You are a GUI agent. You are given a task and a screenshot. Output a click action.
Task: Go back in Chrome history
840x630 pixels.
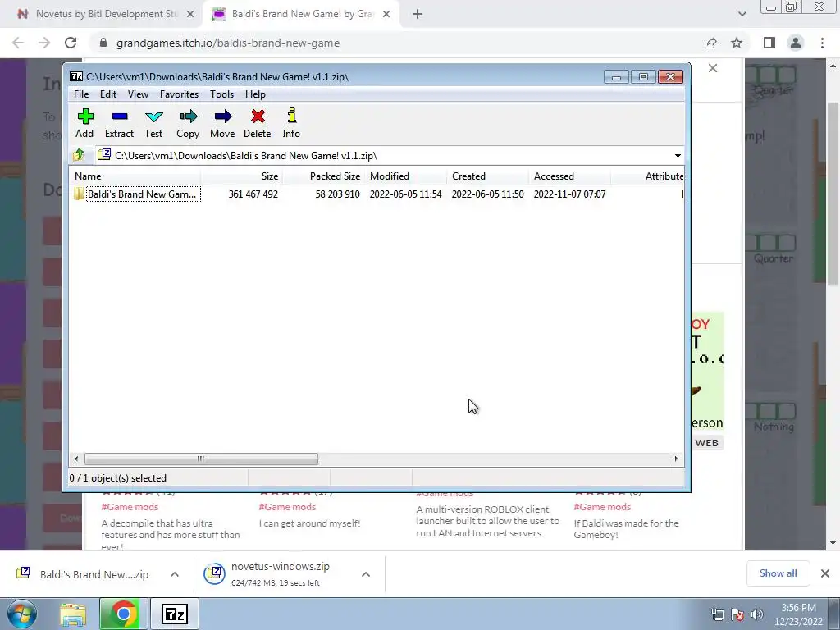[18, 43]
